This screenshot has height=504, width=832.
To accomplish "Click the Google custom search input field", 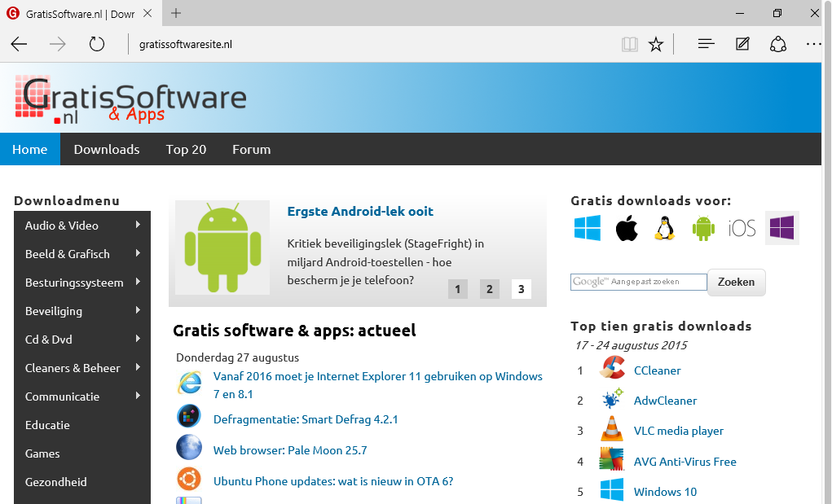I will click(x=638, y=282).
